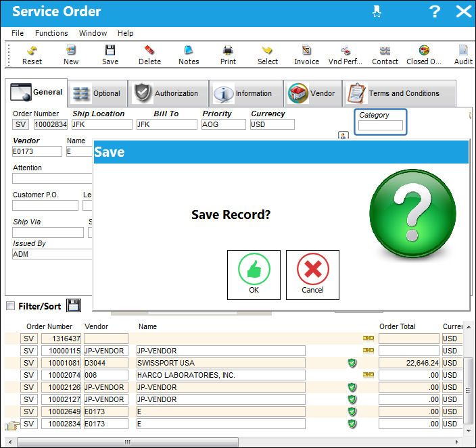Click the Ship Via input field
Image resolution: width=476 pixels, height=448 pixels.
(x=48, y=232)
